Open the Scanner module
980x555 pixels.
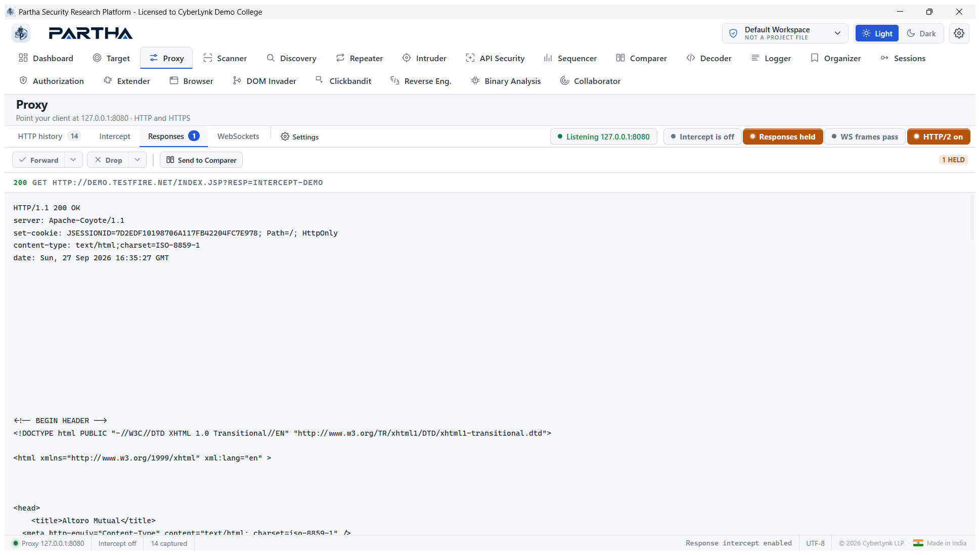click(x=225, y=58)
